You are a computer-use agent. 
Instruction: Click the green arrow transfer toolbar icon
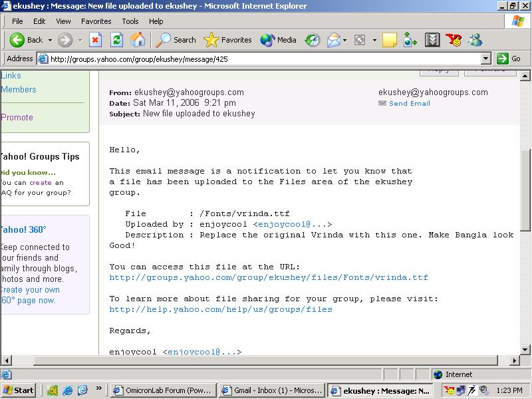(x=410, y=40)
